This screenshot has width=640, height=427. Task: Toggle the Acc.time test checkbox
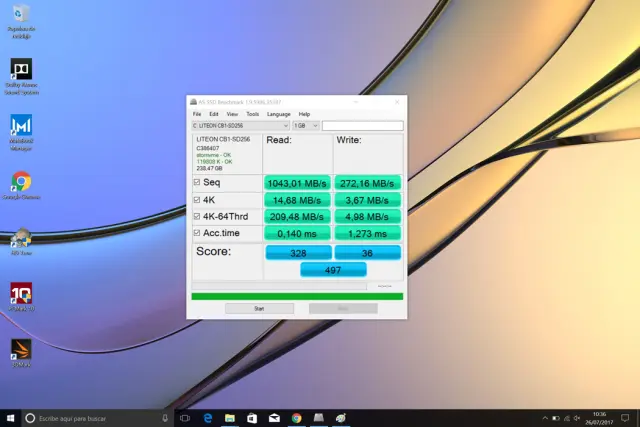[x=196, y=233]
